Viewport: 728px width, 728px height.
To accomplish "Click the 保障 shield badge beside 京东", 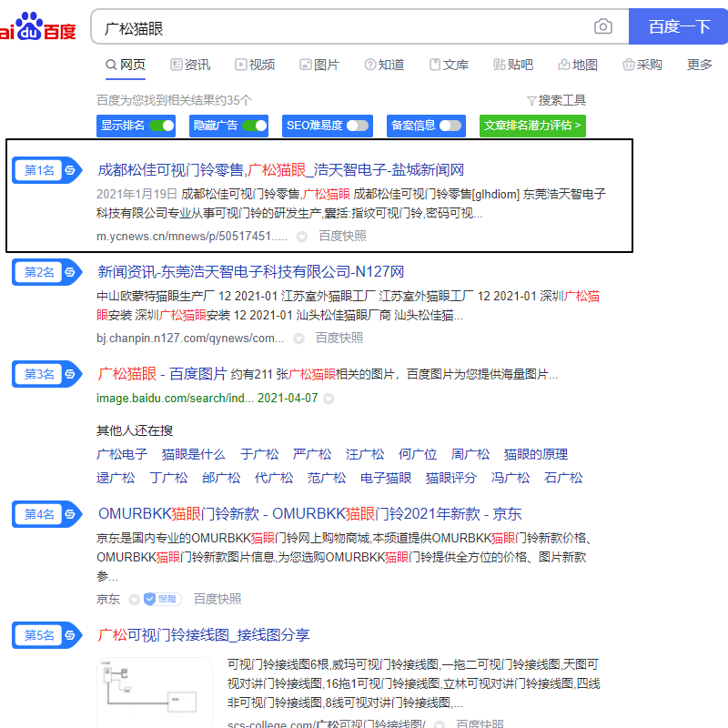I will pos(162,600).
